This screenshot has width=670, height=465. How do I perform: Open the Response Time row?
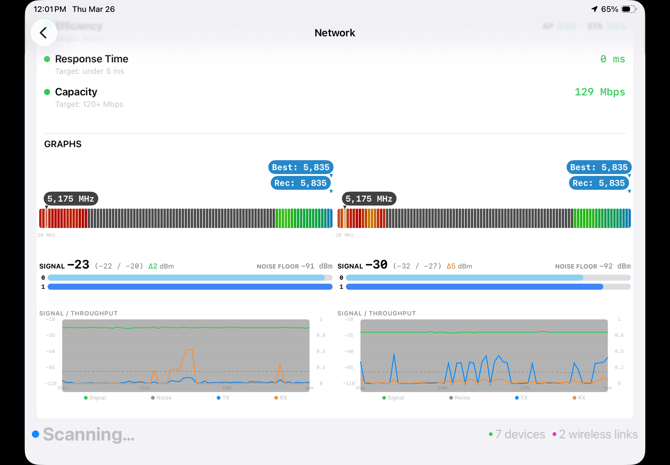pos(335,64)
